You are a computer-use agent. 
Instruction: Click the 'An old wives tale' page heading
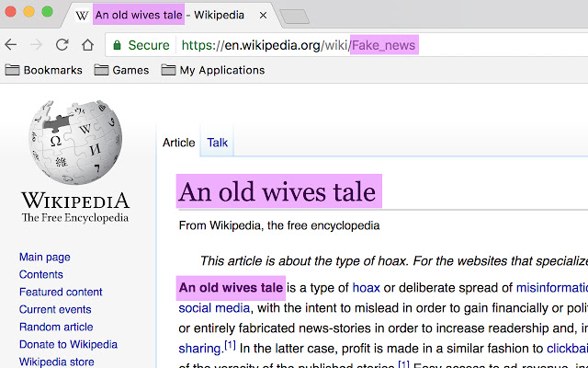277,191
